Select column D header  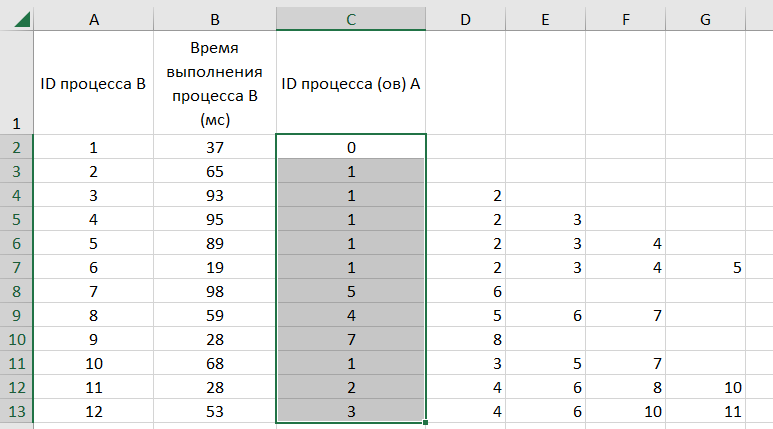(x=466, y=17)
